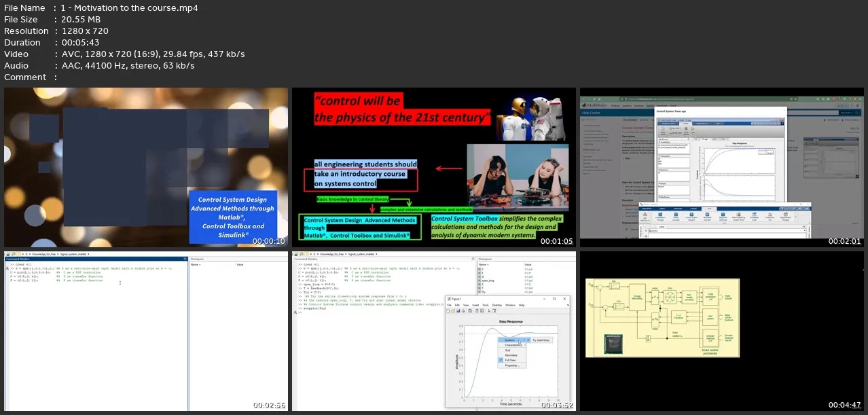The image size is (868, 415).
Task: Click 'Basic knowledge in control theory' green label
Action: click(352, 200)
